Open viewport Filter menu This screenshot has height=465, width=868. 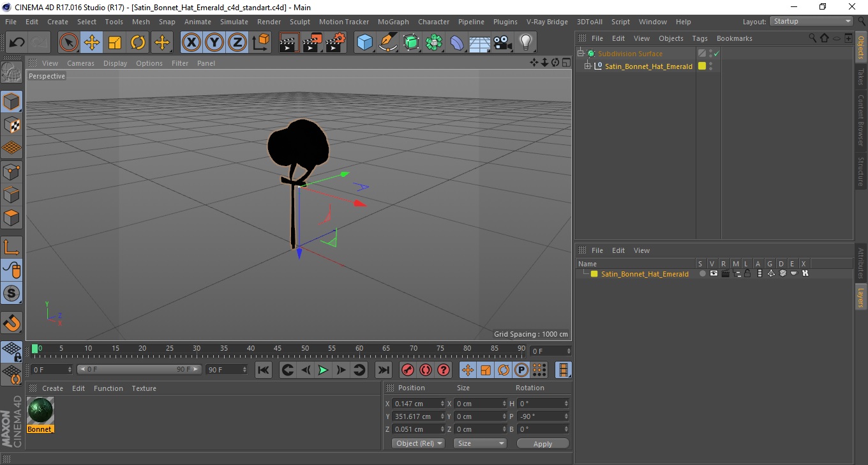click(180, 63)
